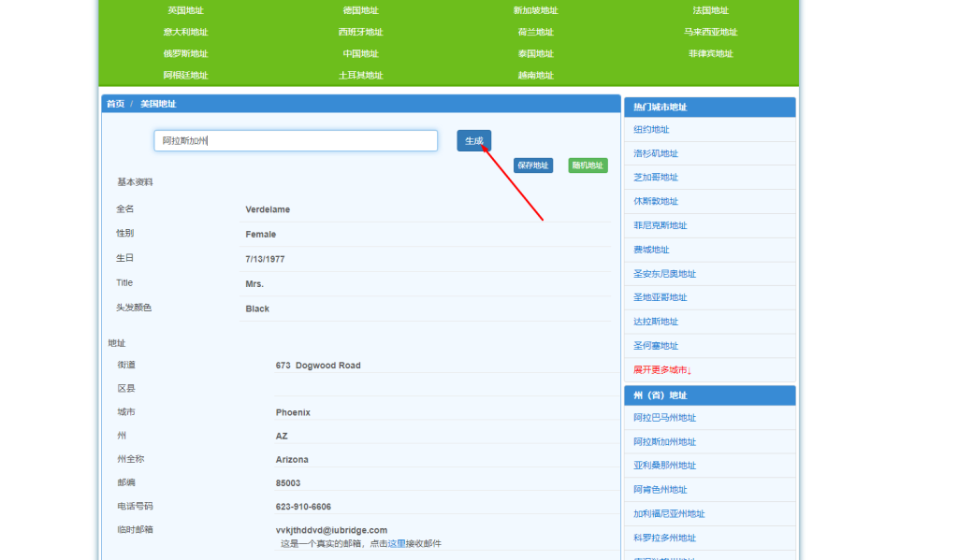Click the 这里 link to receive mail

click(397, 543)
